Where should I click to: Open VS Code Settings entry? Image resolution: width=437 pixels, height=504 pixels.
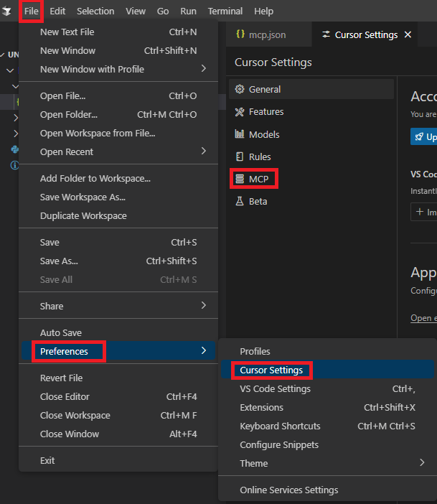(327, 388)
